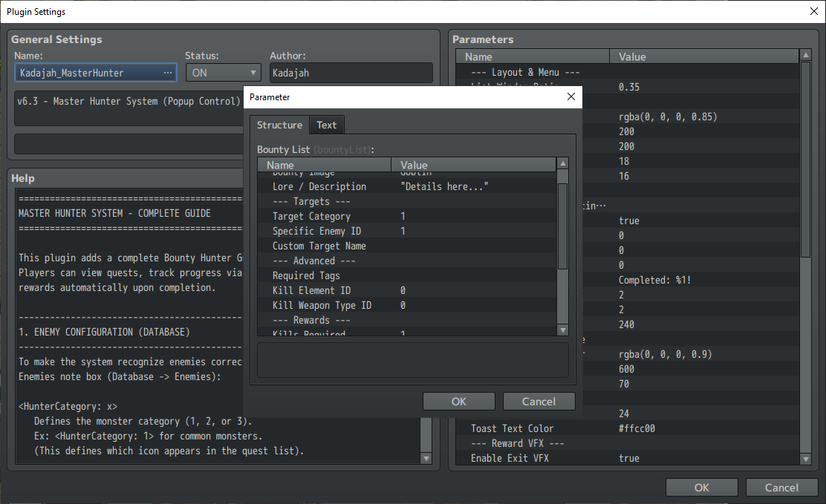Click the #ffcc00 color value
The width and height of the screenshot is (826, 504).
pyautogui.click(x=637, y=429)
